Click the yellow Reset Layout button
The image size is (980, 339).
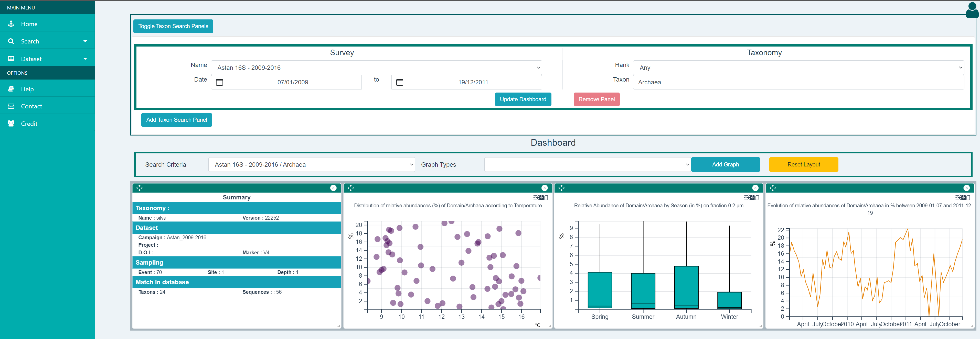tap(803, 165)
